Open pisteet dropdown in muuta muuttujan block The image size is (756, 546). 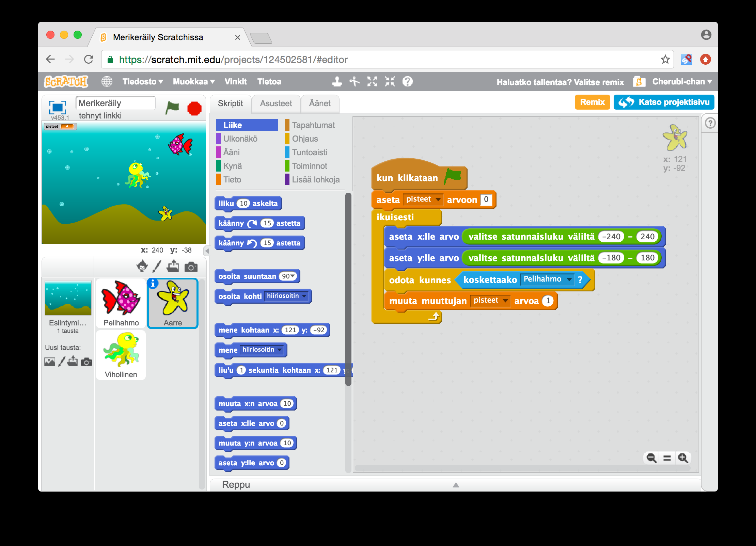(490, 301)
